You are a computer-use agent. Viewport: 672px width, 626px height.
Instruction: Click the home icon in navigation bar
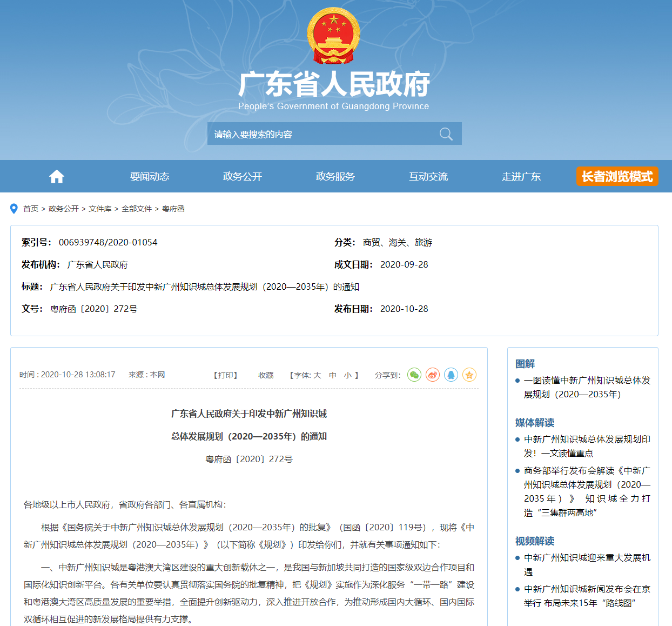(57, 177)
